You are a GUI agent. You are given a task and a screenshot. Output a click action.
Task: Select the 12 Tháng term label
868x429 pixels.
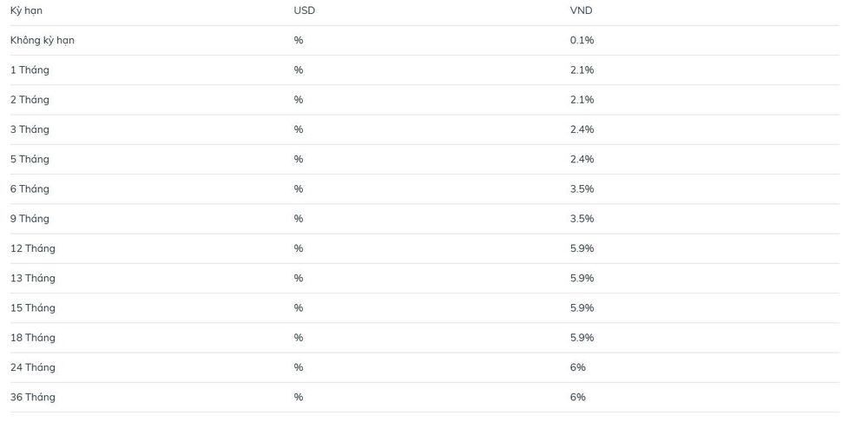(x=33, y=248)
